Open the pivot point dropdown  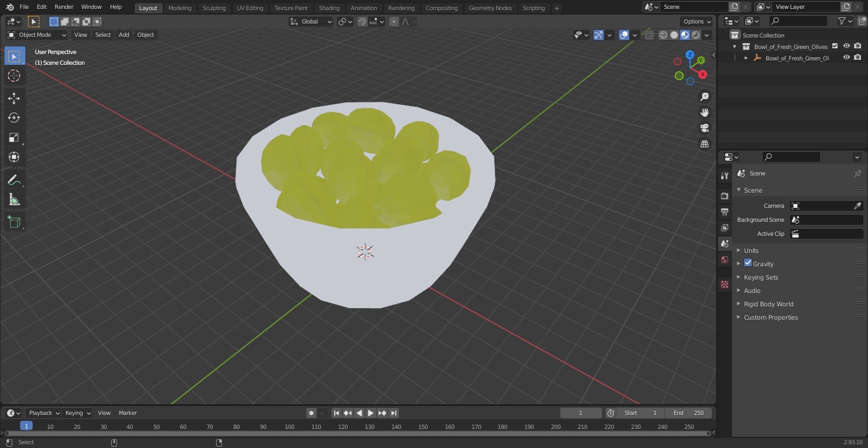tap(345, 22)
